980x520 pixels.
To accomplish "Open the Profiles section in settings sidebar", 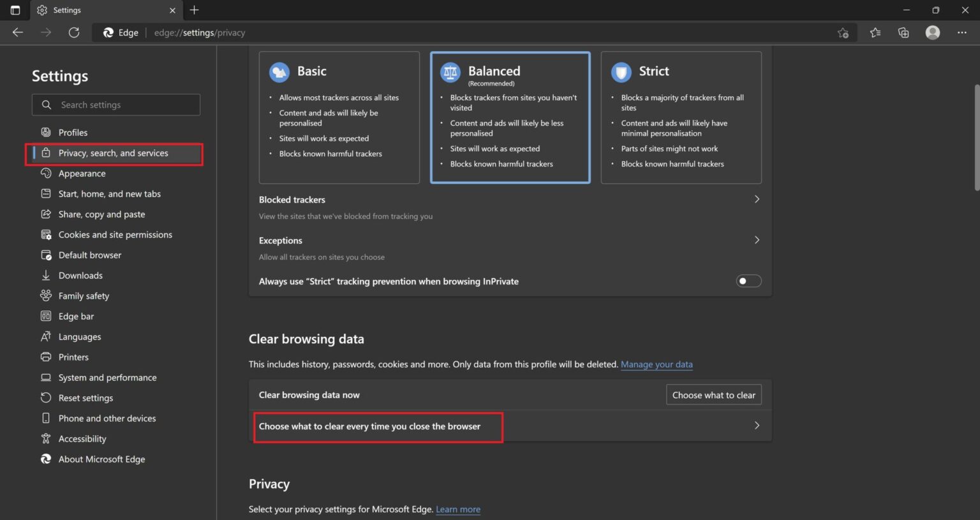I will tap(73, 132).
